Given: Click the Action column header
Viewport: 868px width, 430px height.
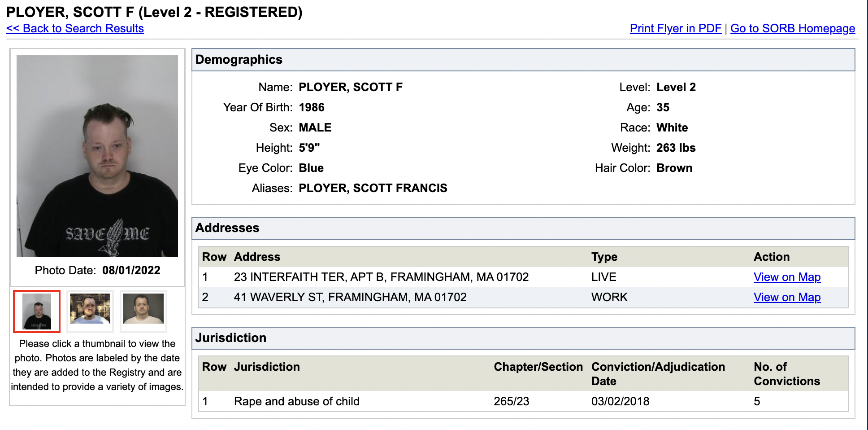Looking at the screenshot, I should (x=771, y=257).
